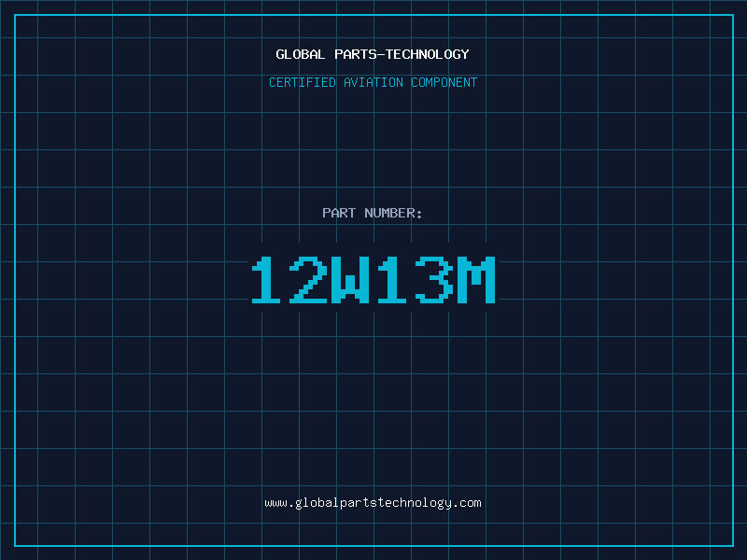Select the word AVIATION in the subtitle
The width and height of the screenshot is (747, 560).
(x=373, y=82)
